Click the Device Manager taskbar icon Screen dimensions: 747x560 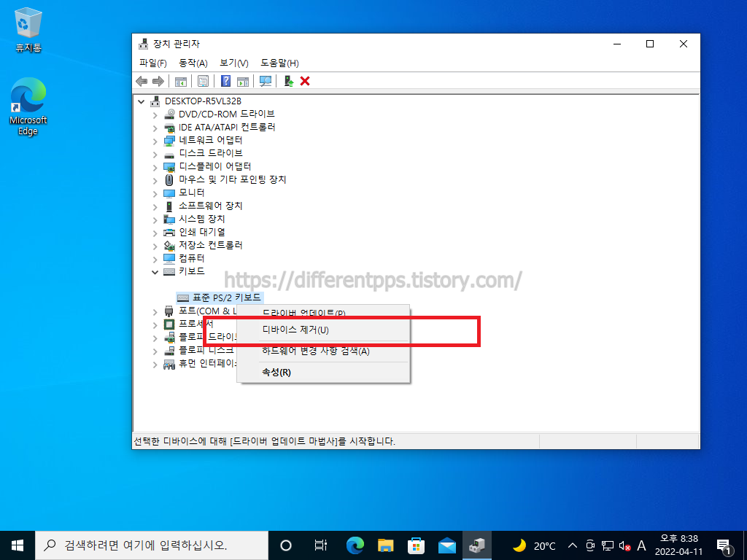477,545
